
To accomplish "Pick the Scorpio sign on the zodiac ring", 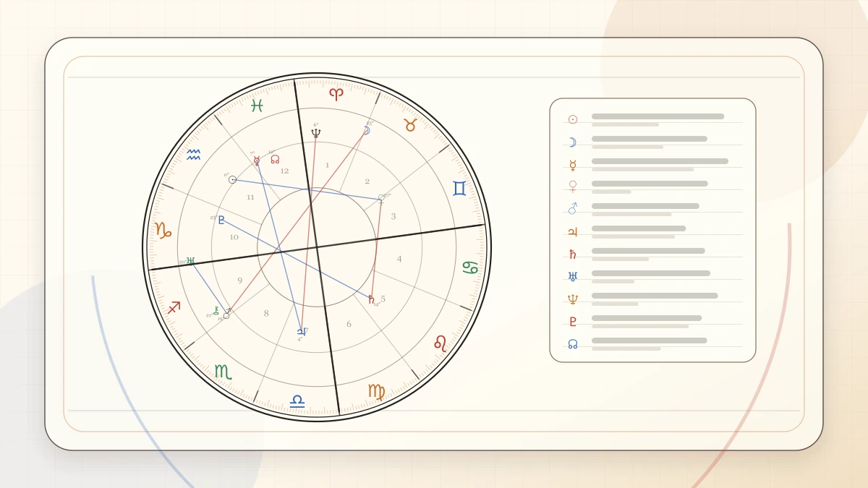I will click(223, 372).
